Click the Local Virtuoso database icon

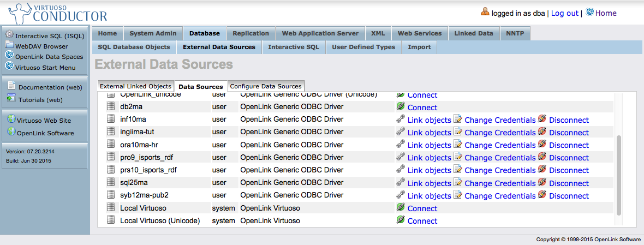pyautogui.click(x=111, y=208)
